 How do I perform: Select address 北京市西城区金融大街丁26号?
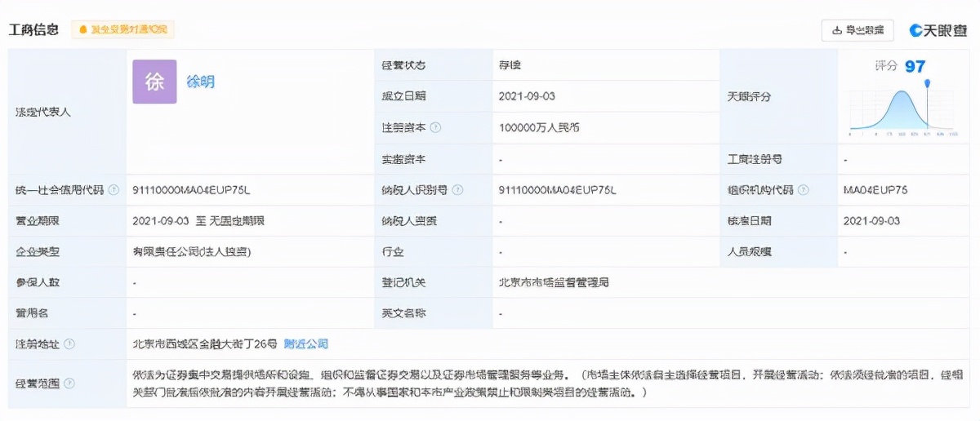point(205,344)
